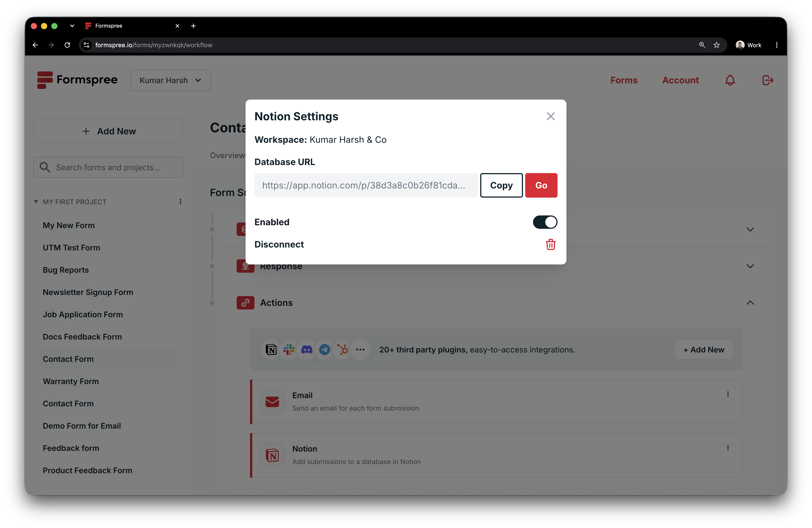Image resolution: width=812 pixels, height=528 pixels.
Task: Expand the Response section chevron
Action: pyautogui.click(x=750, y=266)
